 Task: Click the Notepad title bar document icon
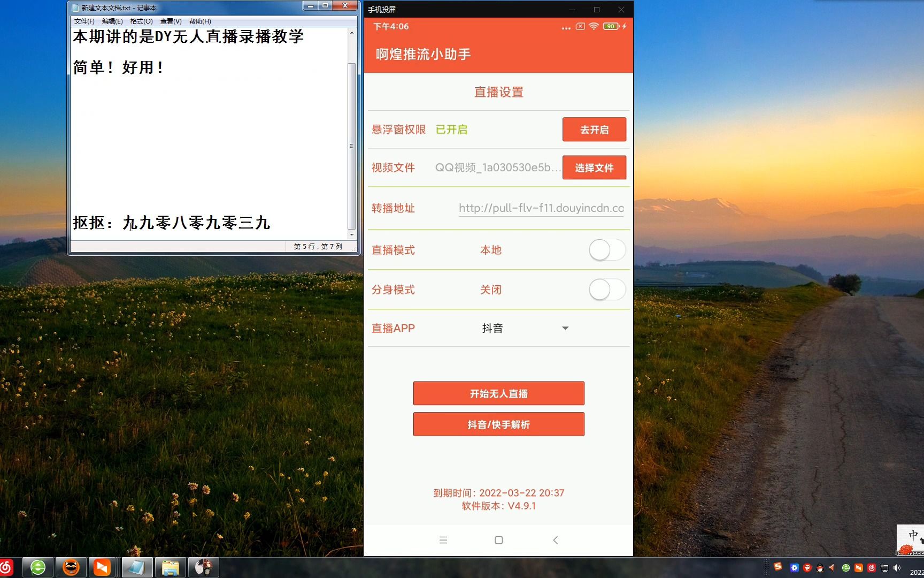point(75,7)
